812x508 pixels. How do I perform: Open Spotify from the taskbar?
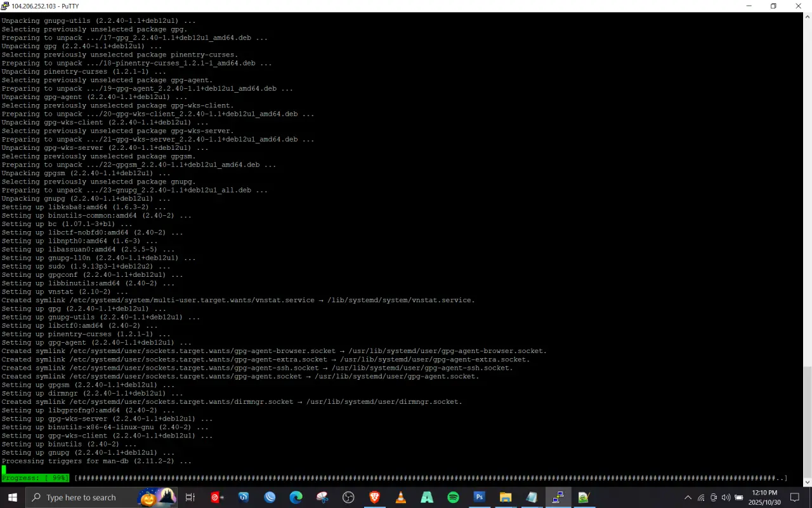pyautogui.click(x=453, y=497)
